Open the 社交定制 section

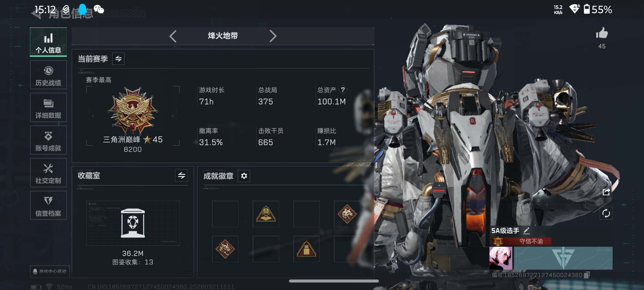[x=48, y=173]
